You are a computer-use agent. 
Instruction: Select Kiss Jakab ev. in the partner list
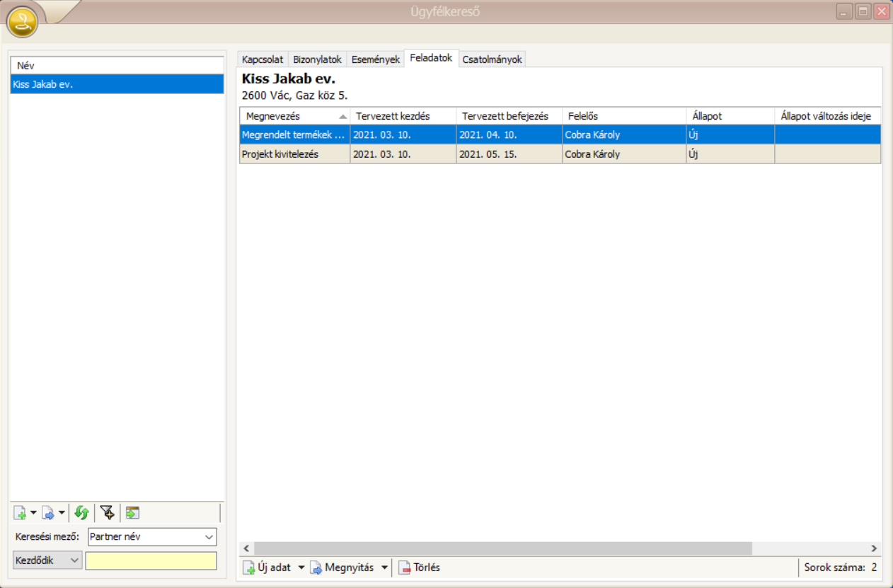(117, 84)
